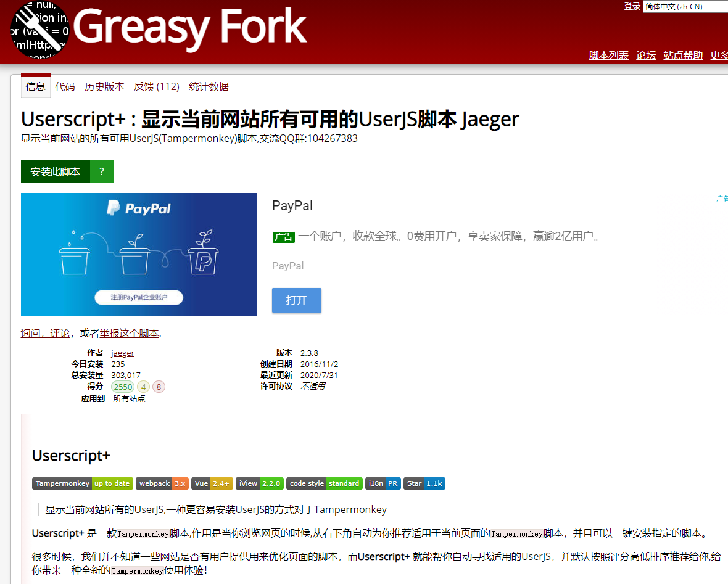The width and height of the screenshot is (728, 584).
Task: Switch to the 历史版本 tab
Action: coord(104,87)
